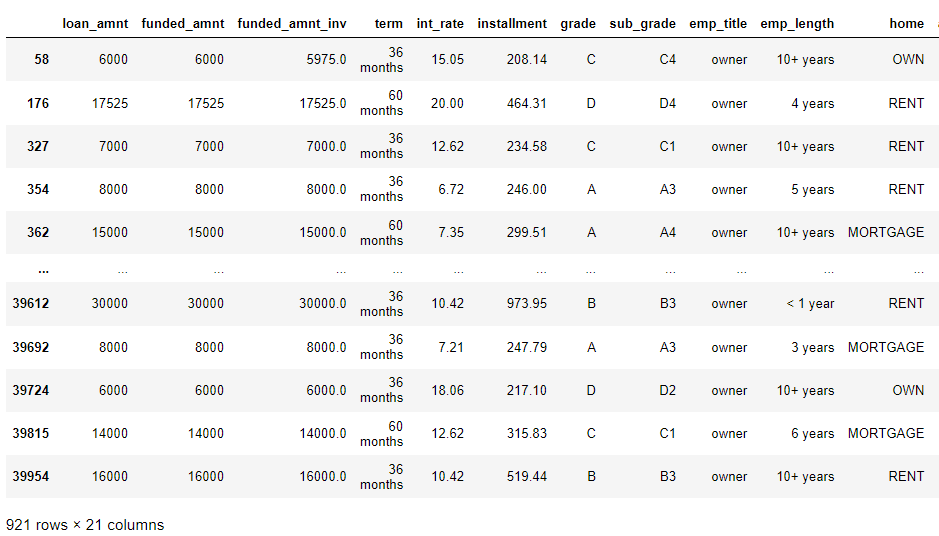Select the sub_grade column header
The height and width of the screenshot is (536, 939).
coord(643,23)
